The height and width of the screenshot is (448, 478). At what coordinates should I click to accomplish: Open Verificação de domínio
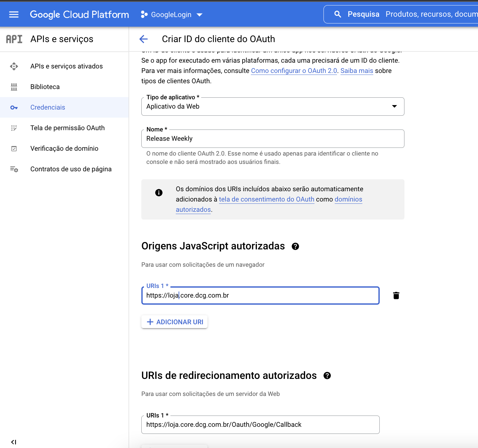pyautogui.click(x=64, y=148)
